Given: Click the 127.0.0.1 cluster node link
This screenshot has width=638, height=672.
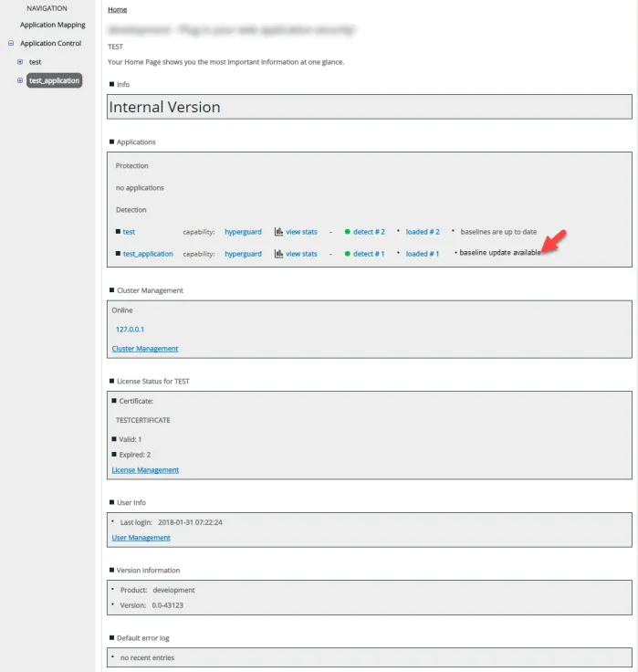Looking at the screenshot, I should tap(130, 329).
